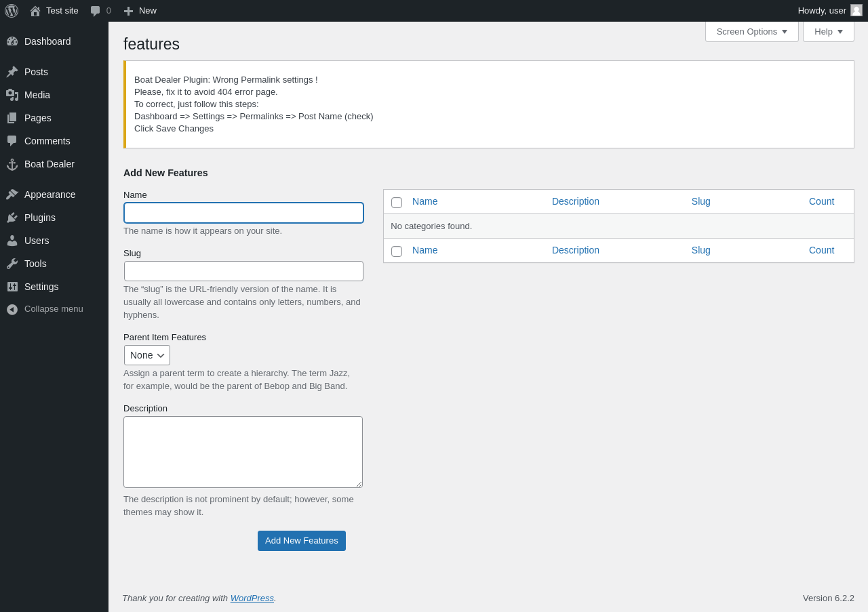
Task: Click the Pages icon in sidebar
Action: [12, 118]
